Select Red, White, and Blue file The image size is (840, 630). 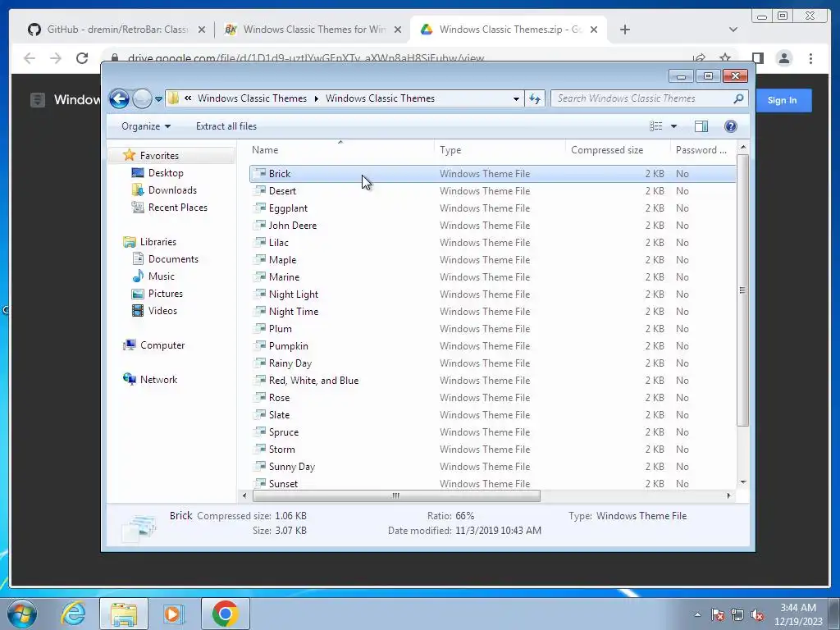point(314,381)
